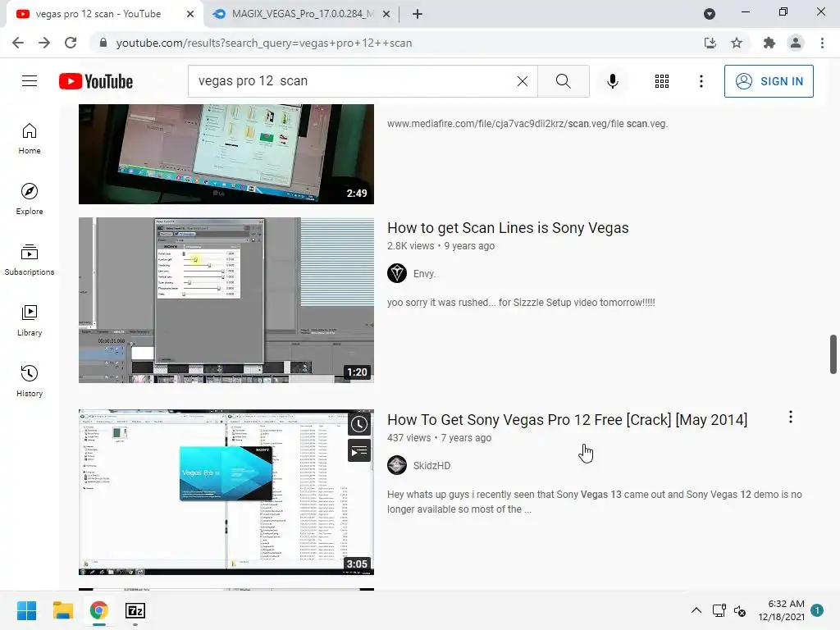Open Subscriptions in sidebar

click(30, 260)
